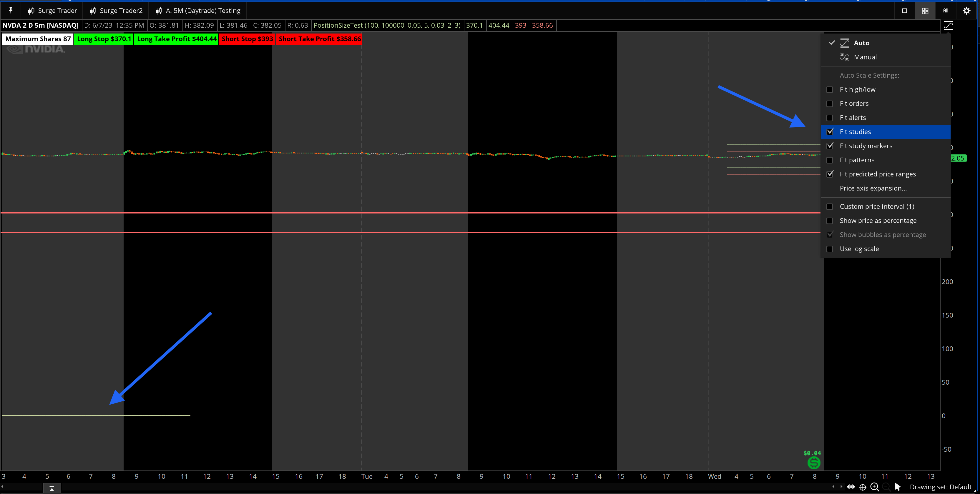
Task: Click the left scroll arrow at bottom left
Action: (x=2, y=486)
